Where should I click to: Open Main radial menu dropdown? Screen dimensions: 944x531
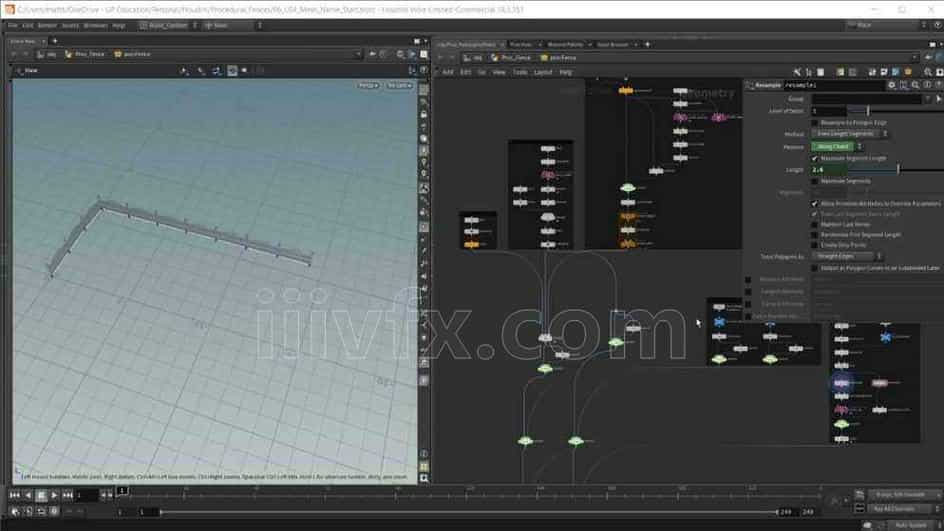click(232, 25)
